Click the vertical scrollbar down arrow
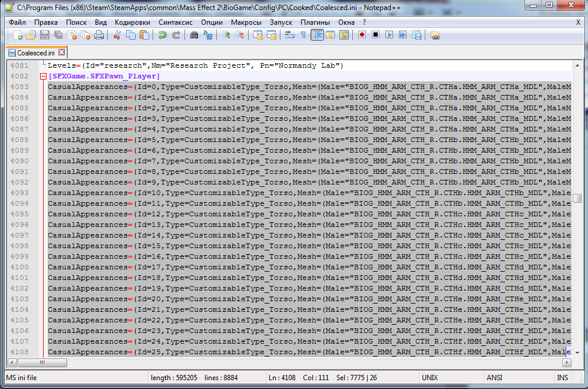Image resolution: width=588 pixels, height=389 pixels. point(577,352)
